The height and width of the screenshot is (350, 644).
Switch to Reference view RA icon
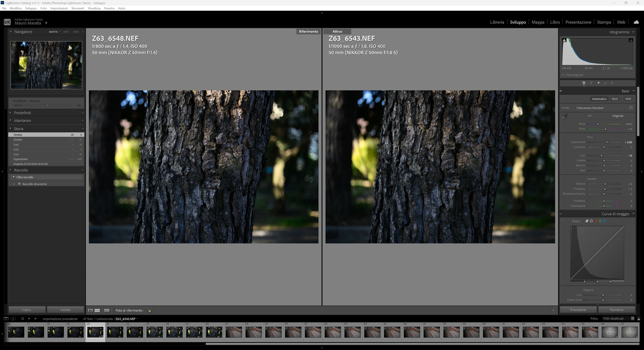tap(97, 311)
